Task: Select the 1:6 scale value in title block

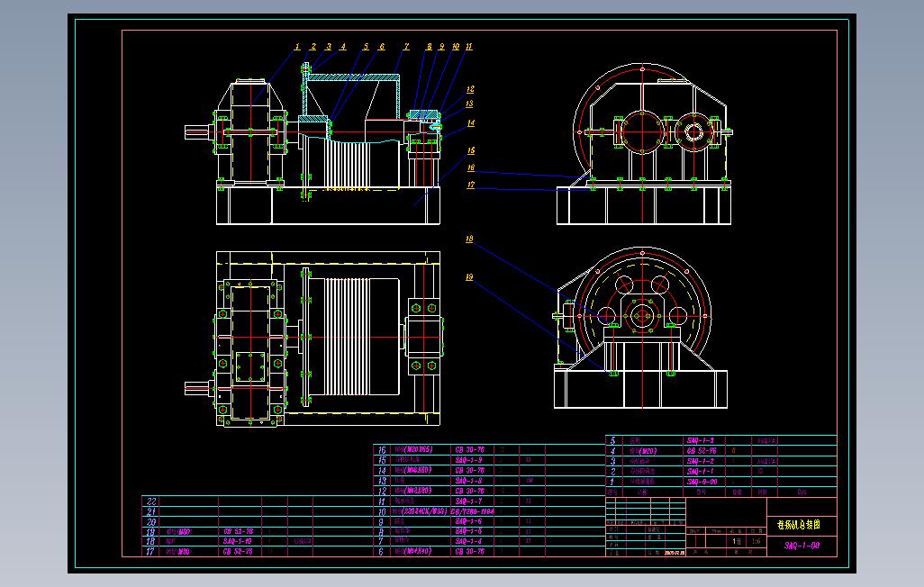Action: [756, 540]
